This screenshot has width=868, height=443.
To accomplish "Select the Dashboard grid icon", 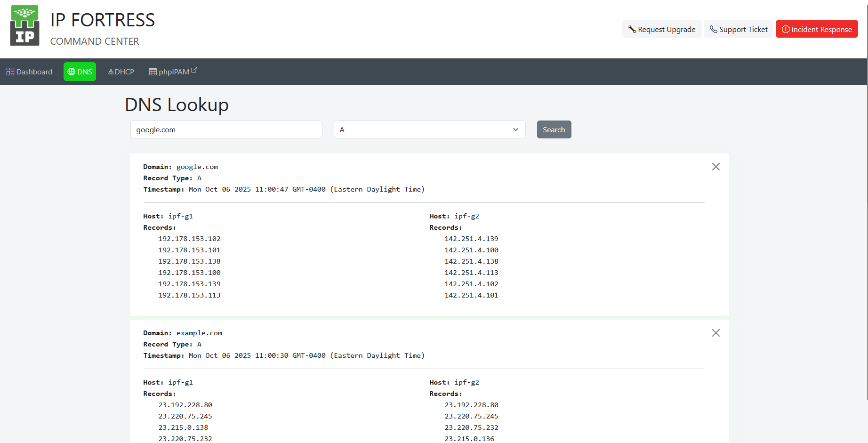I will pos(10,71).
